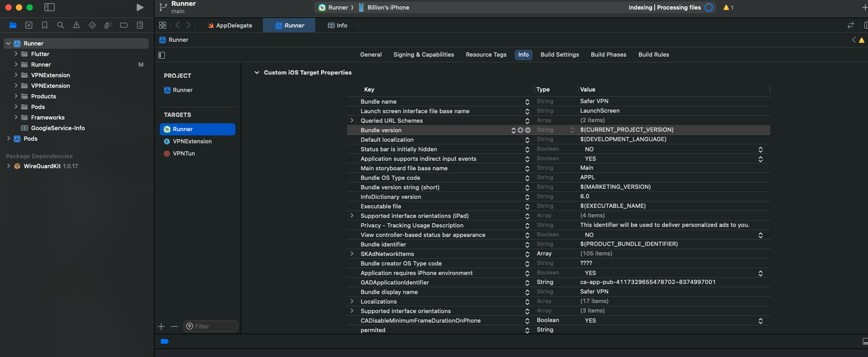Viewport: 868px width, 357px height.
Task: Add row next to Bundle version
Action: pyautogui.click(x=520, y=130)
